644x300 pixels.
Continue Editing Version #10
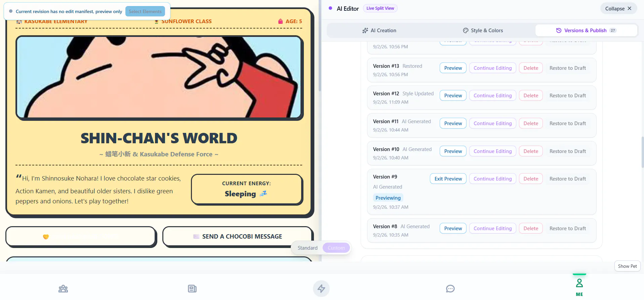pos(492,151)
